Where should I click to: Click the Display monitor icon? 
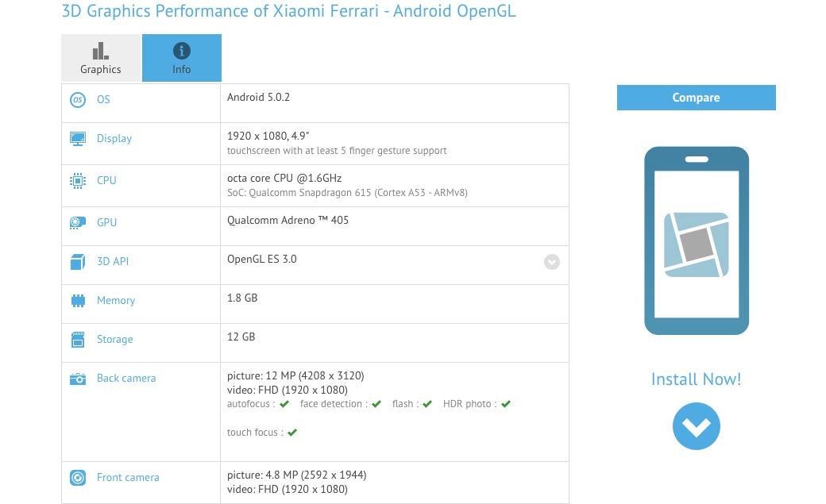pyautogui.click(x=78, y=139)
